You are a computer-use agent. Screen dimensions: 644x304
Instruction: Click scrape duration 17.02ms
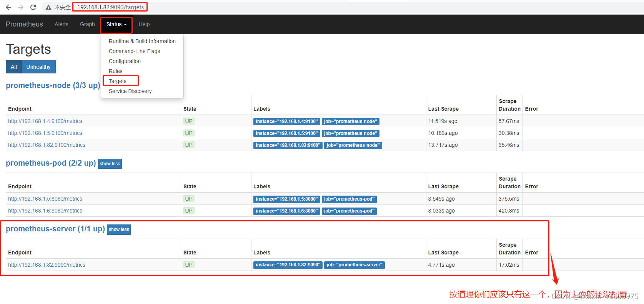[x=509, y=265]
